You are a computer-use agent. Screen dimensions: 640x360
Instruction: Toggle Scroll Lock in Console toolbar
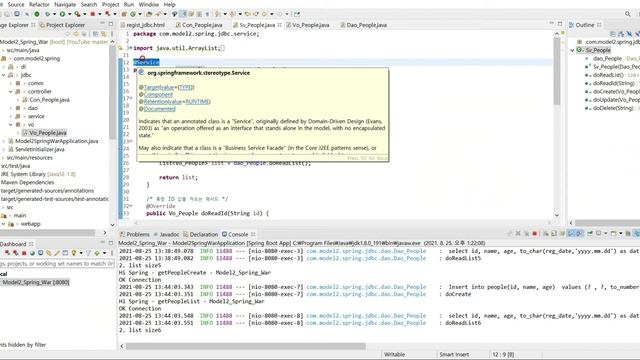pos(554,233)
